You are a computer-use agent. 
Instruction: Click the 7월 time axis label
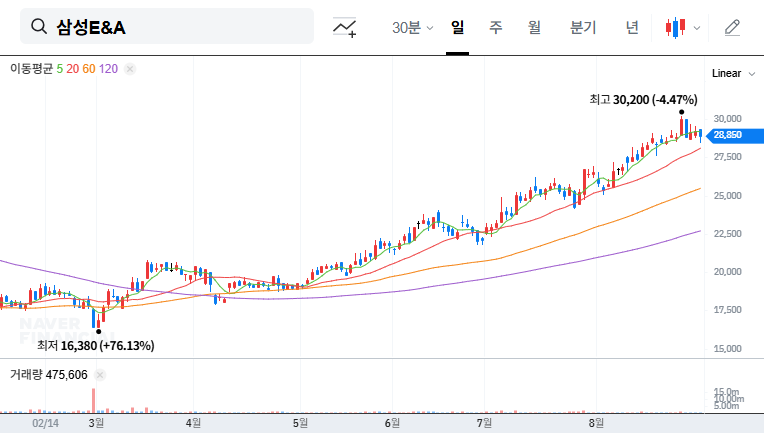pos(484,423)
